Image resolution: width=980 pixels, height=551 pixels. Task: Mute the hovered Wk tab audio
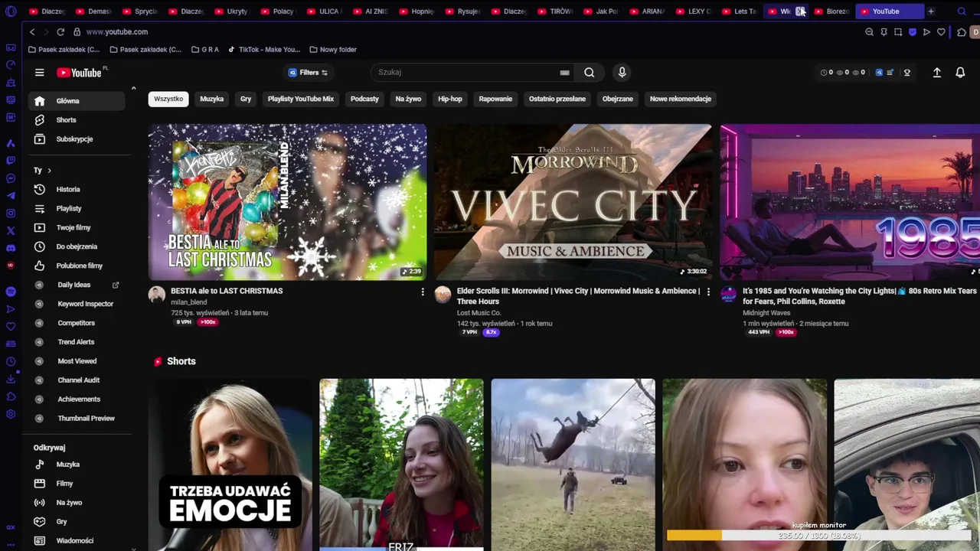[x=800, y=11]
